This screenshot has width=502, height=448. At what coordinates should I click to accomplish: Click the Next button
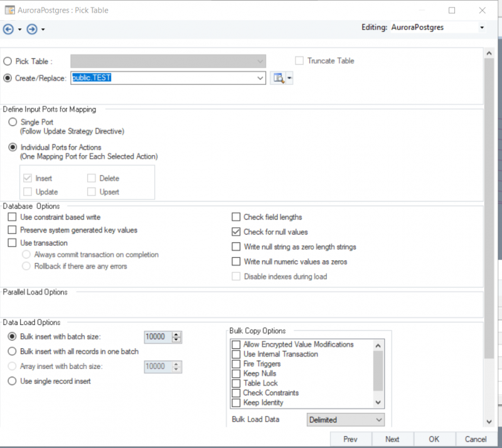pos(392,439)
